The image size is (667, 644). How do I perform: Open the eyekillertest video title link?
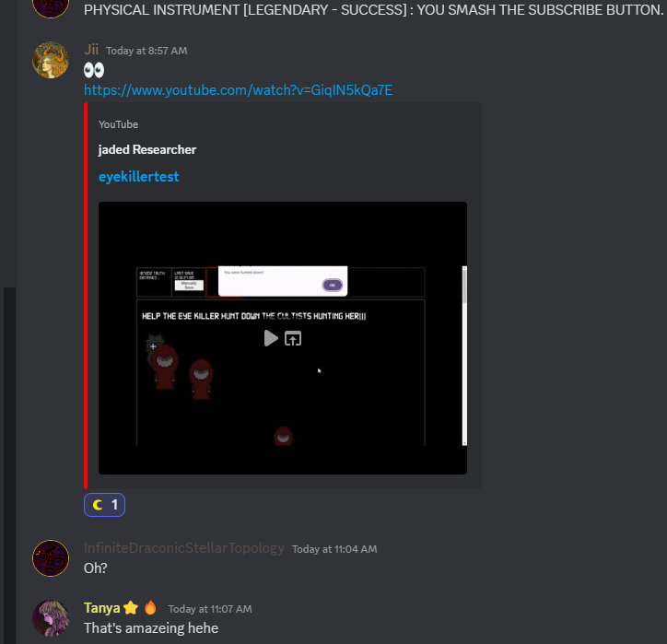pyautogui.click(x=139, y=177)
